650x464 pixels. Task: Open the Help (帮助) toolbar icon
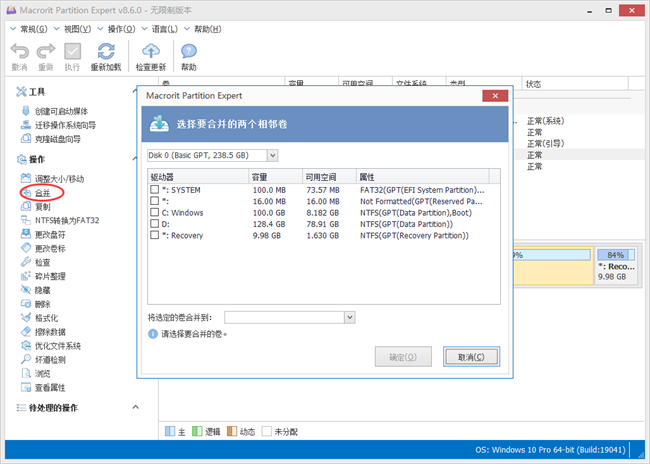tap(189, 51)
